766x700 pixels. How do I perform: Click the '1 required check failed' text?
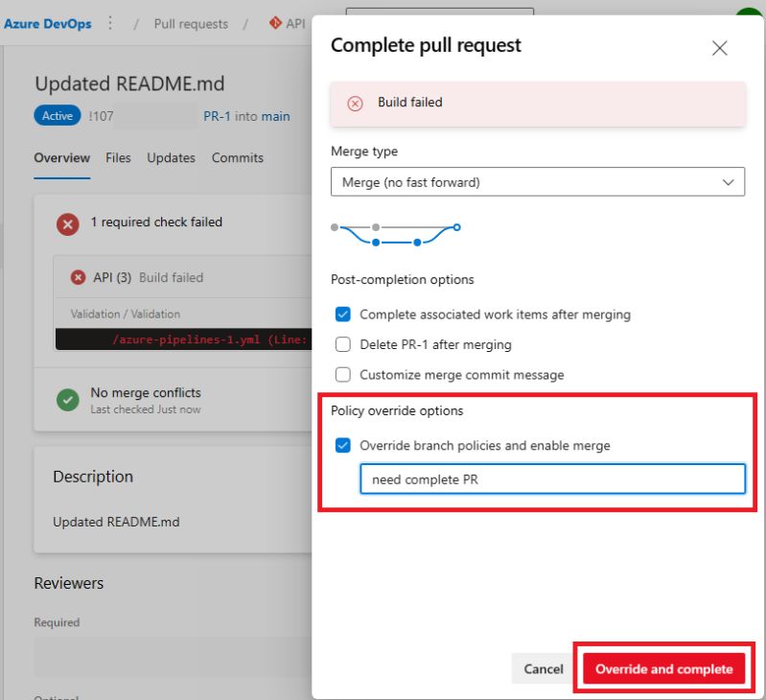click(x=156, y=222)
